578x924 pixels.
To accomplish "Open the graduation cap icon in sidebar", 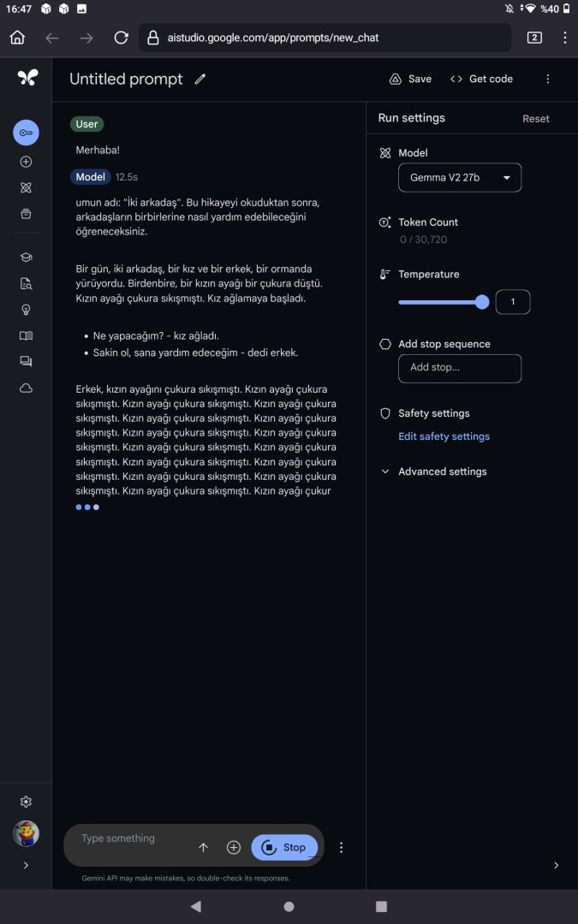I will [x=26, y=257].
